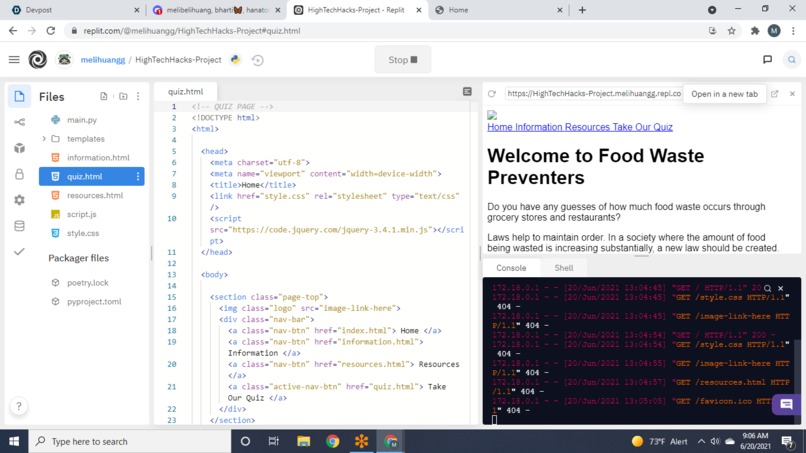Screen dimensions: 806x453
Task: Click the preview URL address field
Action: (594, 94)
